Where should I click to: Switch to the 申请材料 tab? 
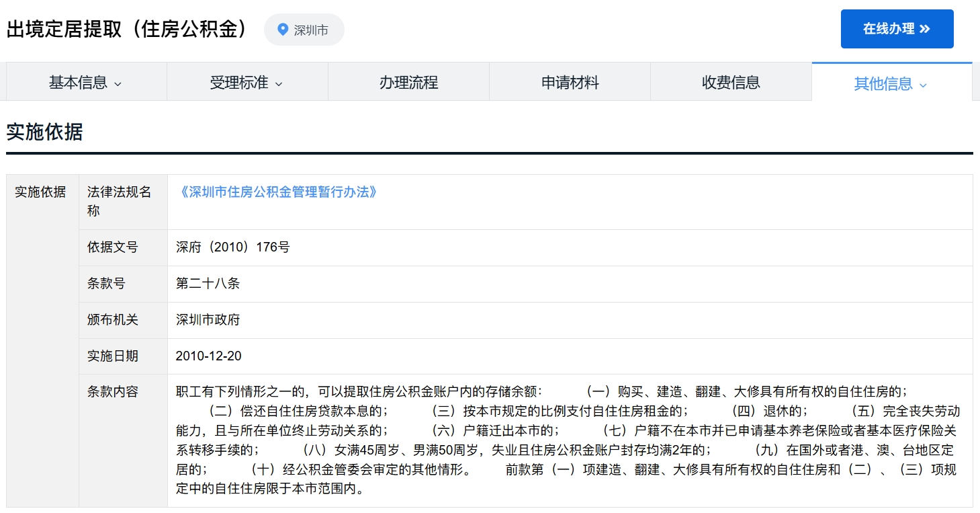(570, 81)
